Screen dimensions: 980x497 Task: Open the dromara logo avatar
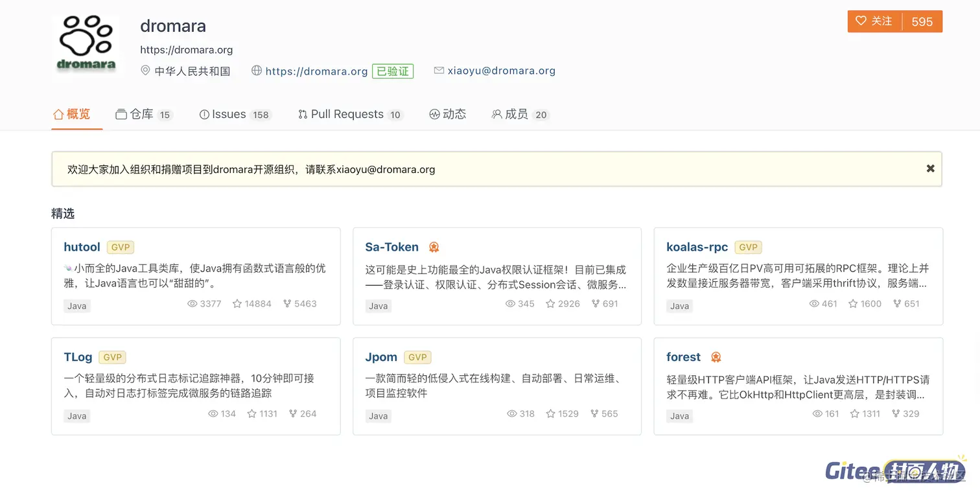point(86,45)
